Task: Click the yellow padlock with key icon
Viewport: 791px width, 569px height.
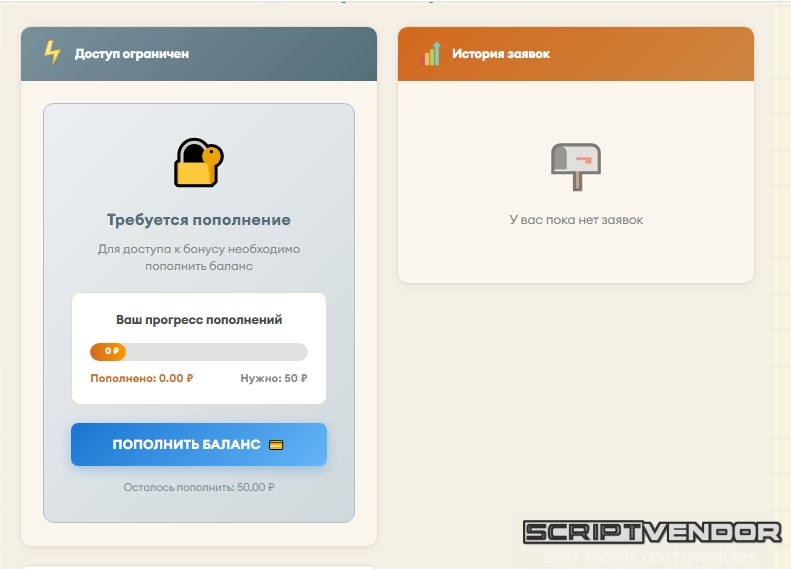Action: click(x=198, y=162)
